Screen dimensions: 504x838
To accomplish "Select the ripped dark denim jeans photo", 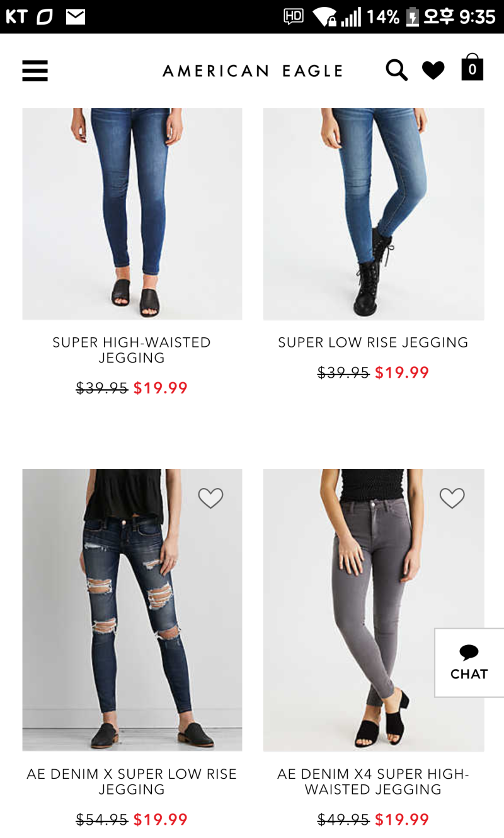I will 132,610.
